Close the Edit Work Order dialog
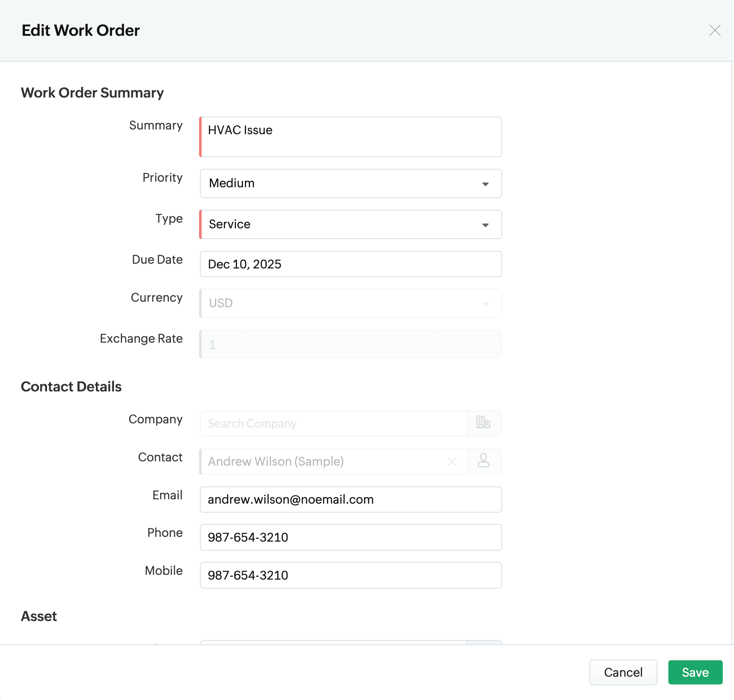The image size is (734, 700). tap(715, 30)
